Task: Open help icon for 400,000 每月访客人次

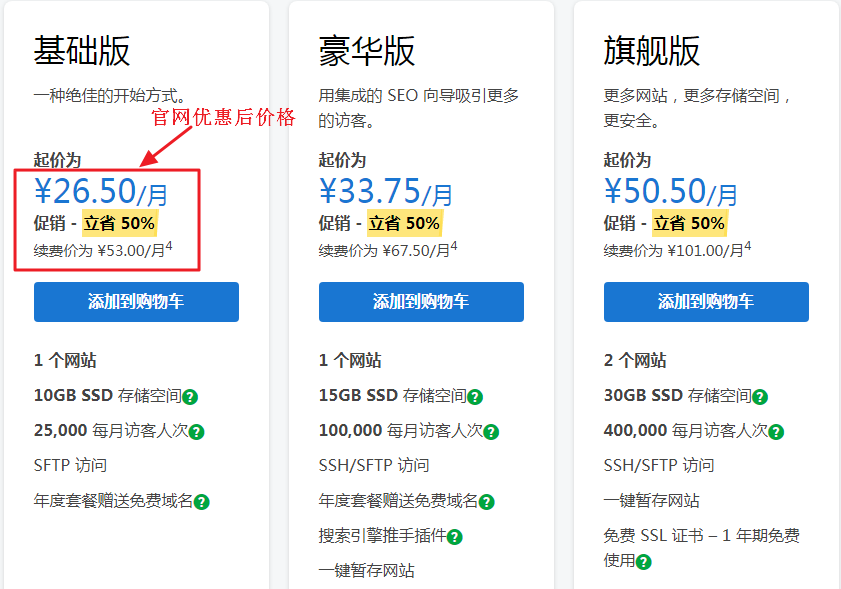Action: pyautogui.click(x=776, y=433)
